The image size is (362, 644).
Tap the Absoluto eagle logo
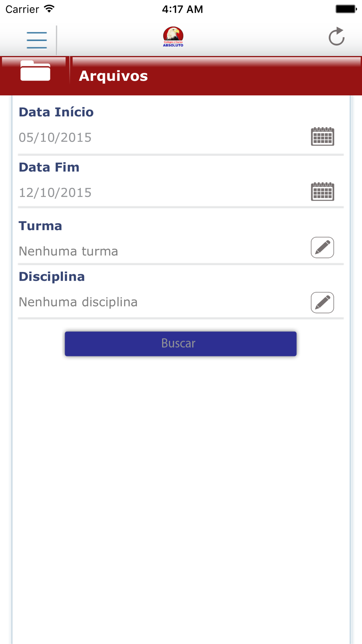(173, 37)
